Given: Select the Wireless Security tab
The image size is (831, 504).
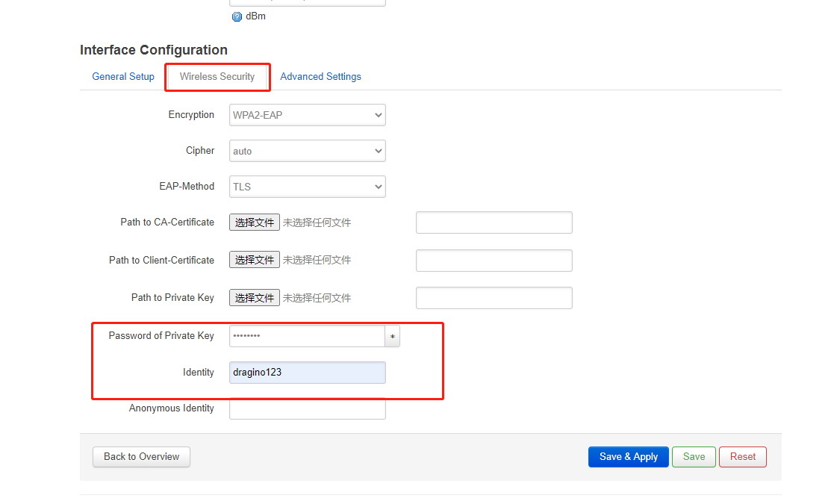Looking at the screenshot, I should coord(217,76).
